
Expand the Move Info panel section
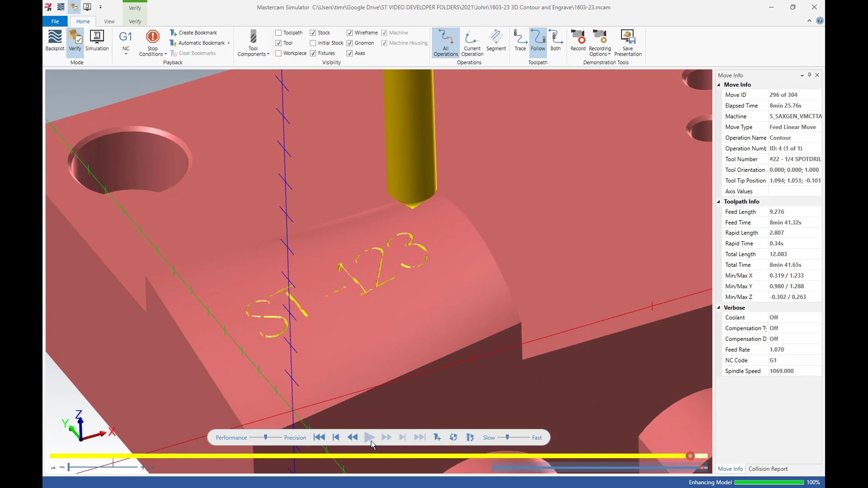[720, 84]
